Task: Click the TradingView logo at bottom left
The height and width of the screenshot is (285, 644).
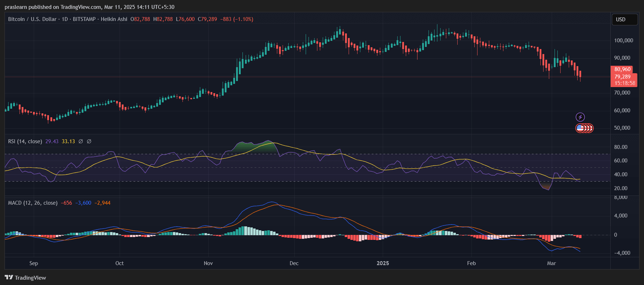Action: tap(9, 278)
